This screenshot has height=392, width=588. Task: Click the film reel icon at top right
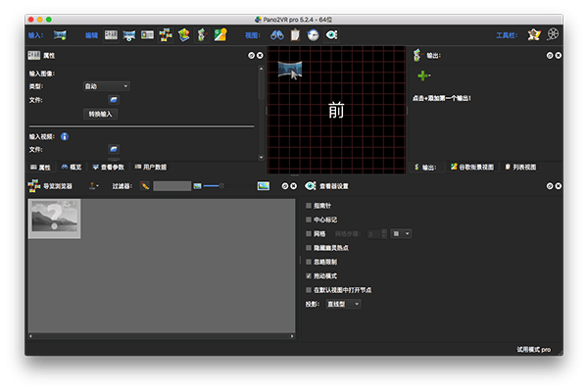pos(554,35)
